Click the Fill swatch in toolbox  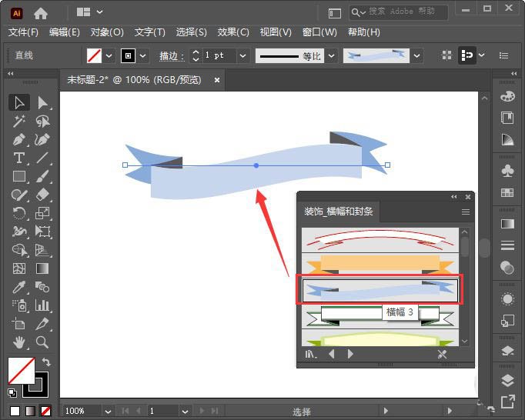pos(22,371)
